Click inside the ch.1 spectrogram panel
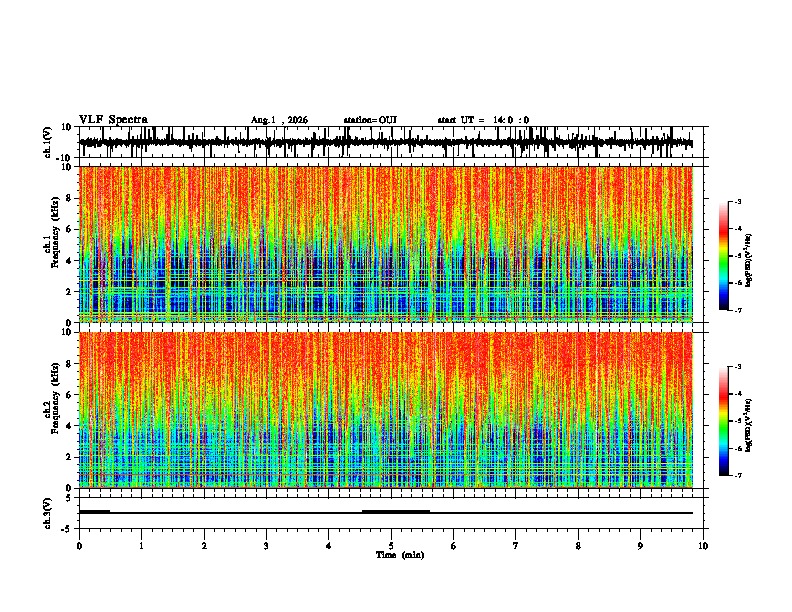 pos(386,244)
